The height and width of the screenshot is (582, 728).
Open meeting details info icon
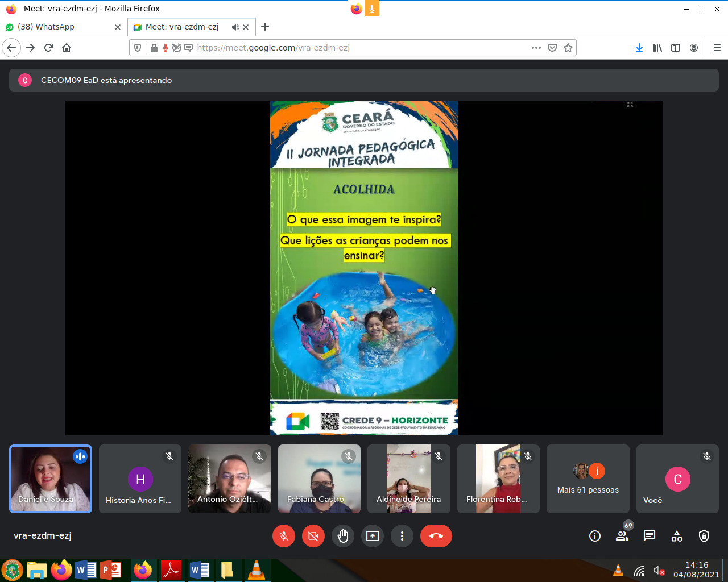[595, 536]
